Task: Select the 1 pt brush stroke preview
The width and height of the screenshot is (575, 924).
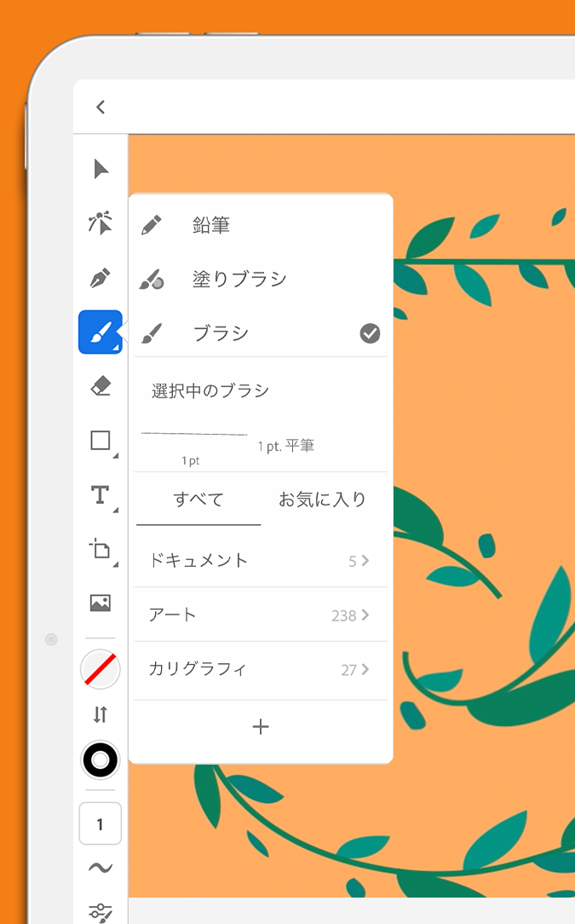Action: pyautogui.click(x=194, y=434)
